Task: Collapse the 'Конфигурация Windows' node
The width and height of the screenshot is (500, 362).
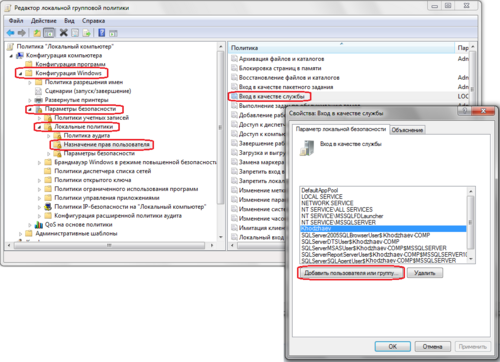Action: pyautogui.click(x=20, y=73)
